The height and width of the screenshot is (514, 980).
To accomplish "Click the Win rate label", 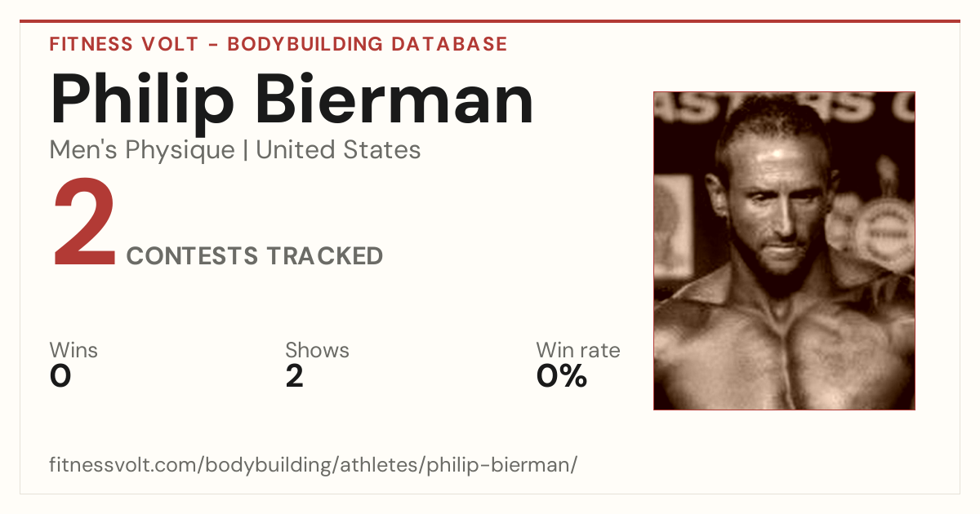I will (578, 351).
